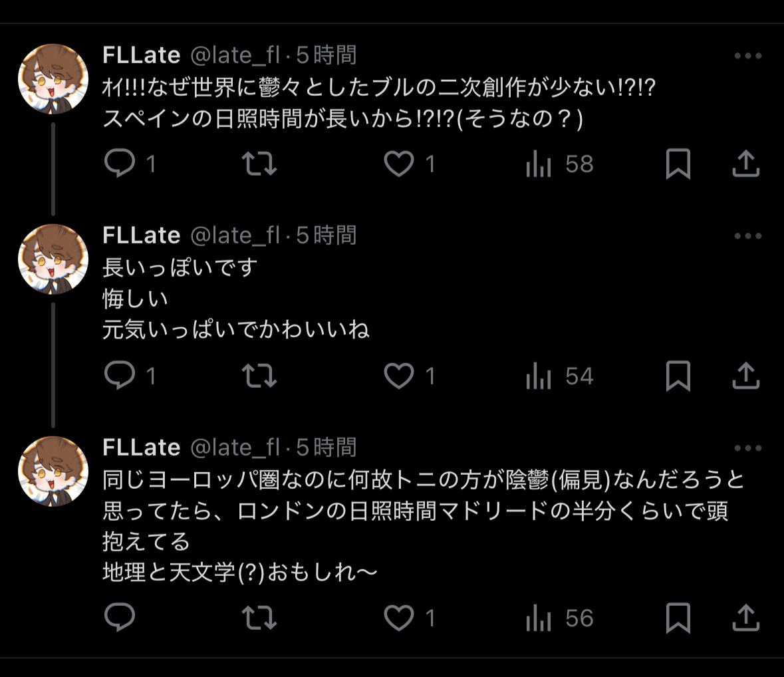Reply to the second tweet with 54 views
Viewport: 784px width, 677px height.
(120, 376)
